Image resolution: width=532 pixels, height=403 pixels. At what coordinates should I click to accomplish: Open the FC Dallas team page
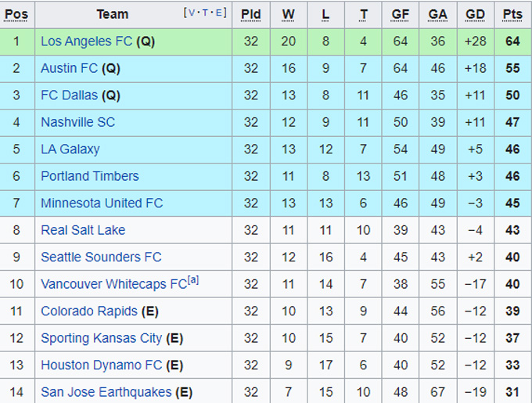(x=69, y=95)
